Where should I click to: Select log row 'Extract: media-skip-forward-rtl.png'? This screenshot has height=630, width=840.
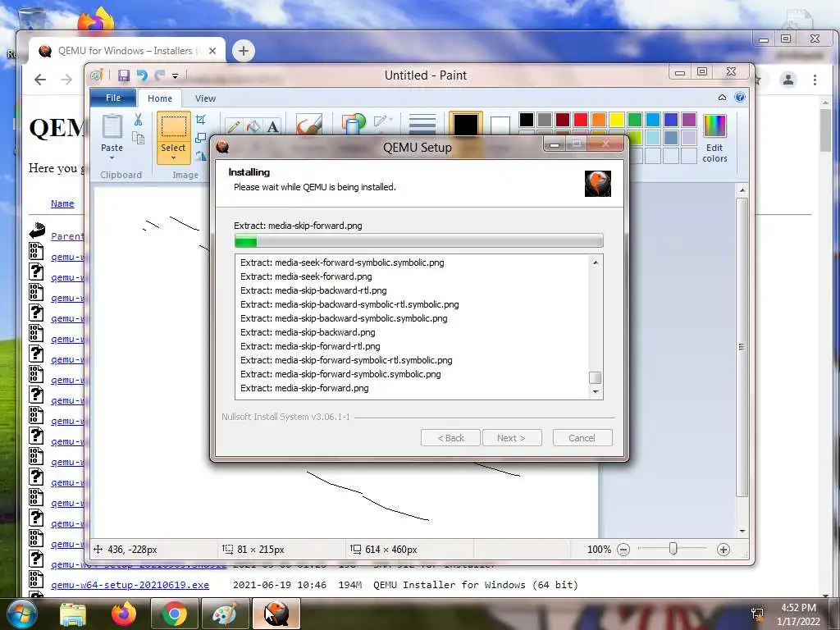[x=310, y=346]
